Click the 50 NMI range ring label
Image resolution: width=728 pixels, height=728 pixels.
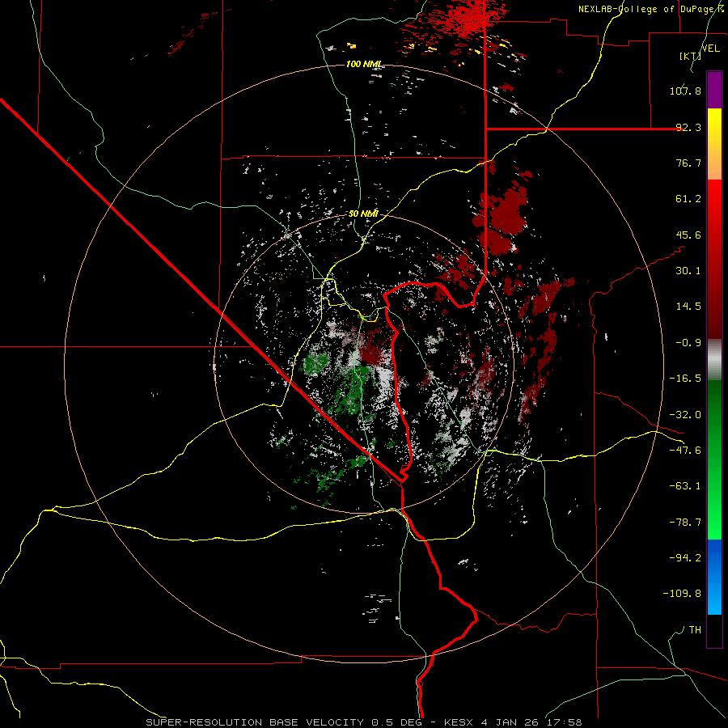[x=363, y=214]
